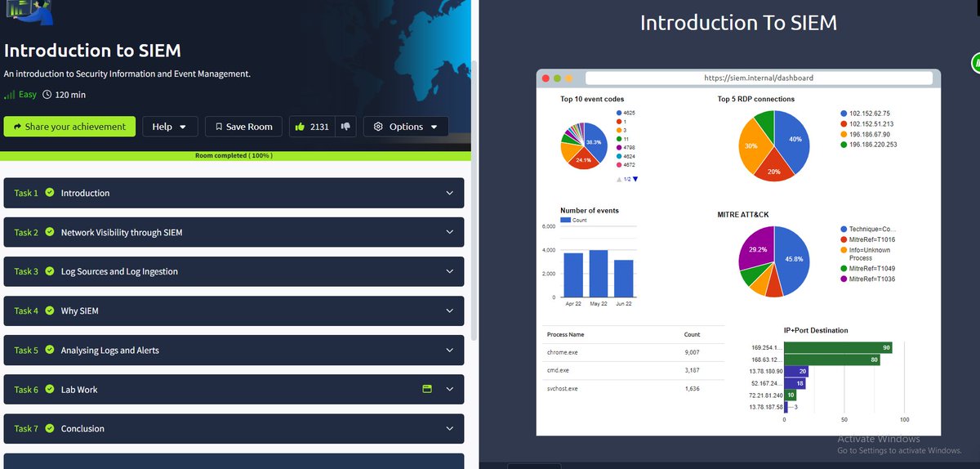This screenshot has height=469, width=980.
Task: Click the Task 5 green completed checkmark
Action: (x=50, y=350)
